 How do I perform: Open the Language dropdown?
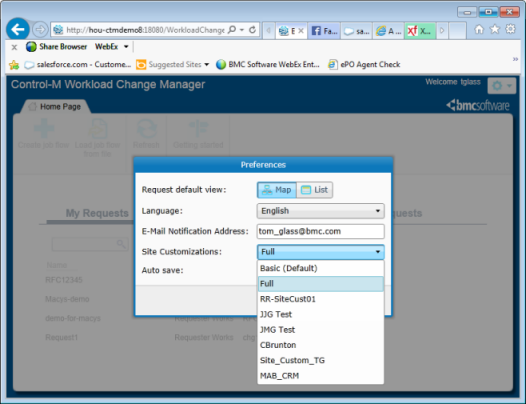click(321, 211)
